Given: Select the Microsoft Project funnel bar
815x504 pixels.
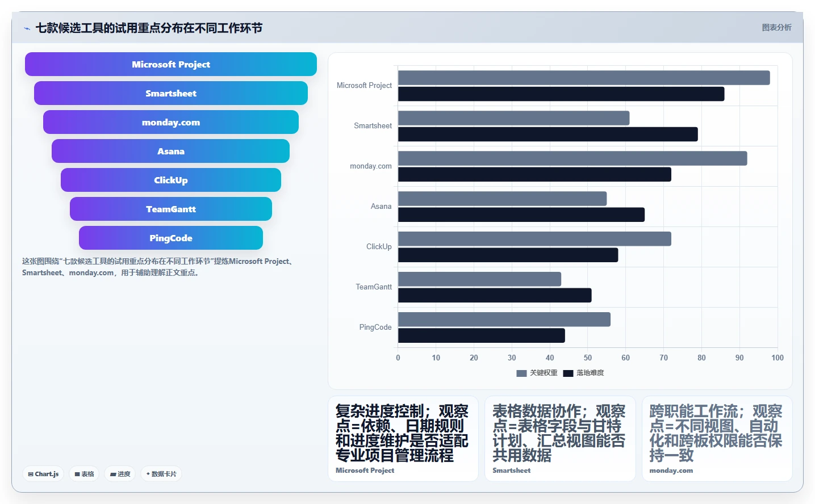Looking at the screenshot, I should (x=171, y=64).
